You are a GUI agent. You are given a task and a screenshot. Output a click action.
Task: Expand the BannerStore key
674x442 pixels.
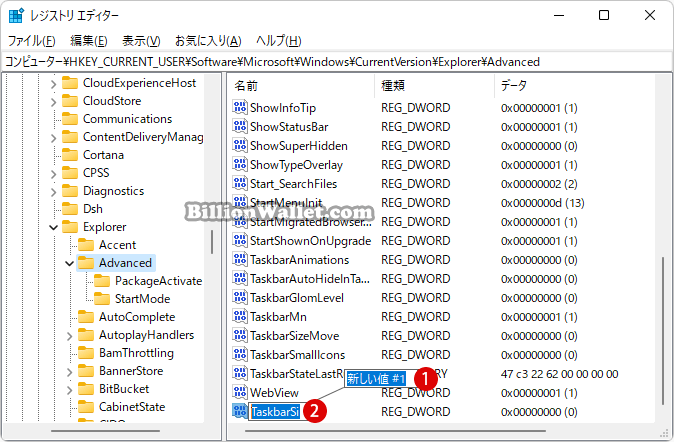[x=69, y=371]
